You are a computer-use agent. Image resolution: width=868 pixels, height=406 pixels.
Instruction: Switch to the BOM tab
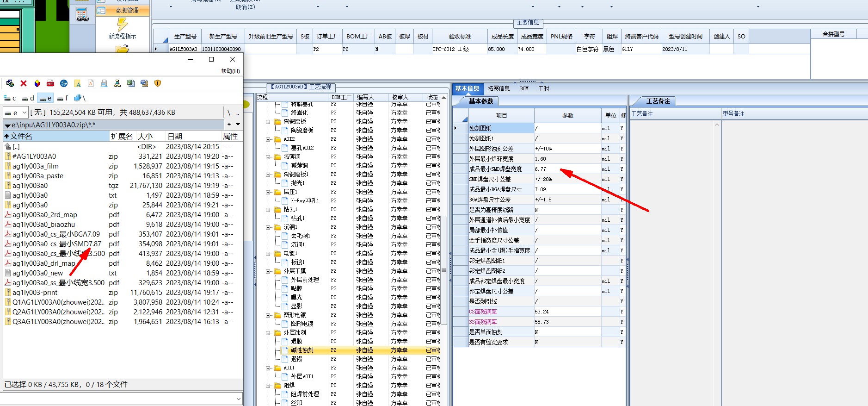(x=524, y=88)
